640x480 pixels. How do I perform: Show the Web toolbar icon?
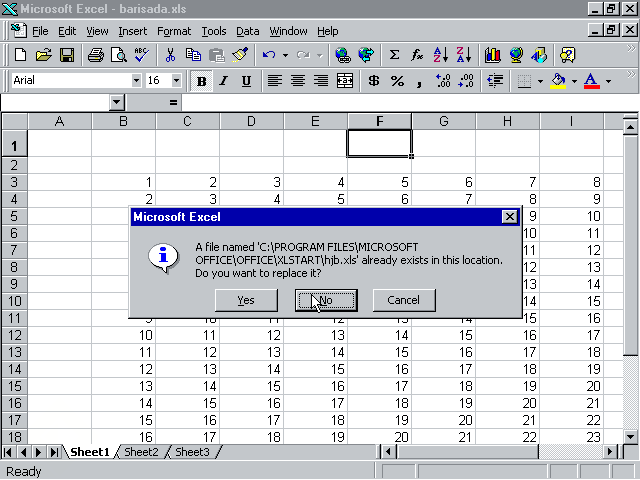tap(366, 55)
